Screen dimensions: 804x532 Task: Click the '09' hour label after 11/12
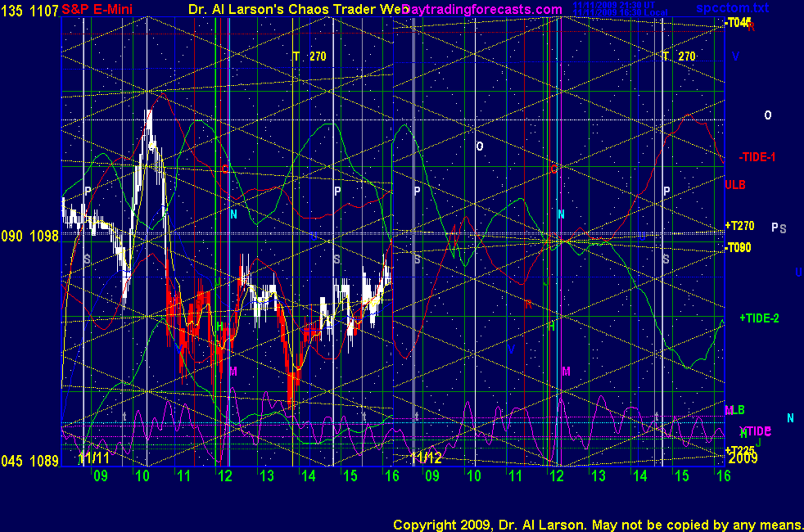tap(432, 476)
